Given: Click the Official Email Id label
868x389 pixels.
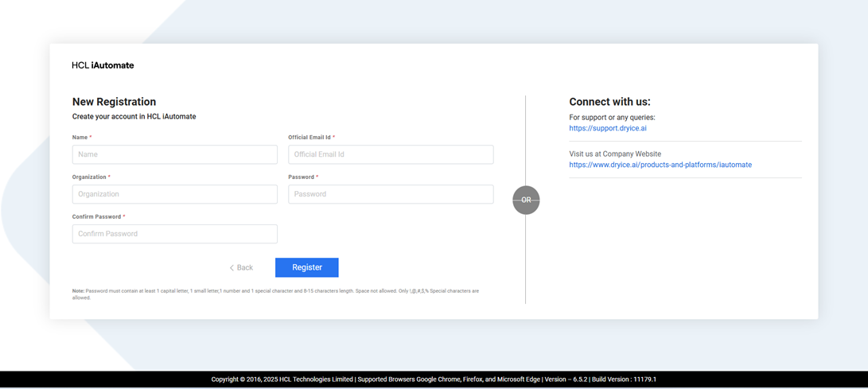Looking at the screenshot, I should (x=310, y=138).
